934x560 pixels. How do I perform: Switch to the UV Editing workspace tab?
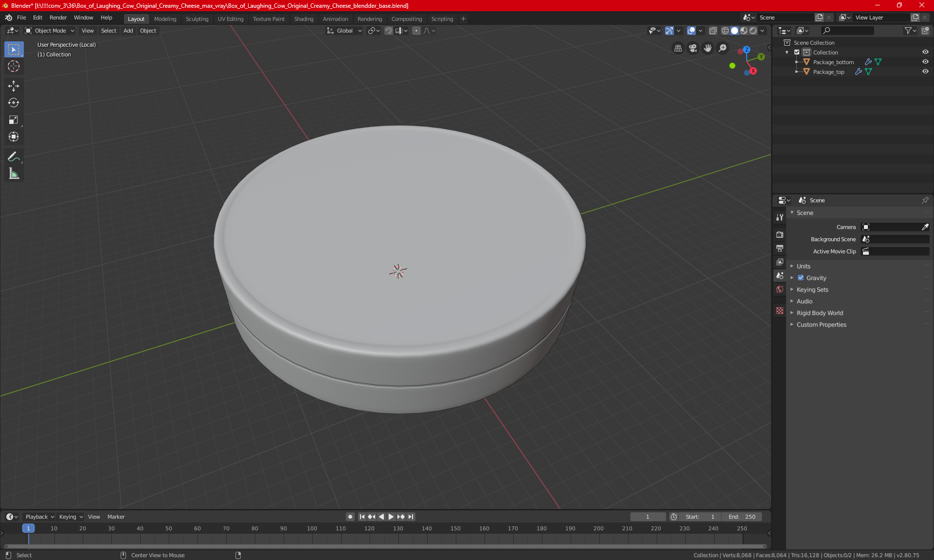pos(230,19)
